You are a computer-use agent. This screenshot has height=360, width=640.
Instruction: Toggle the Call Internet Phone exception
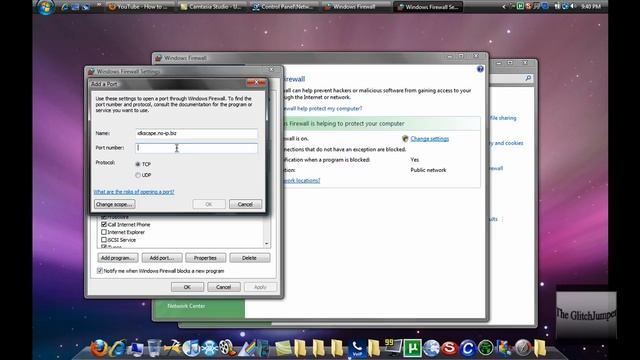[x=104, y=224]
